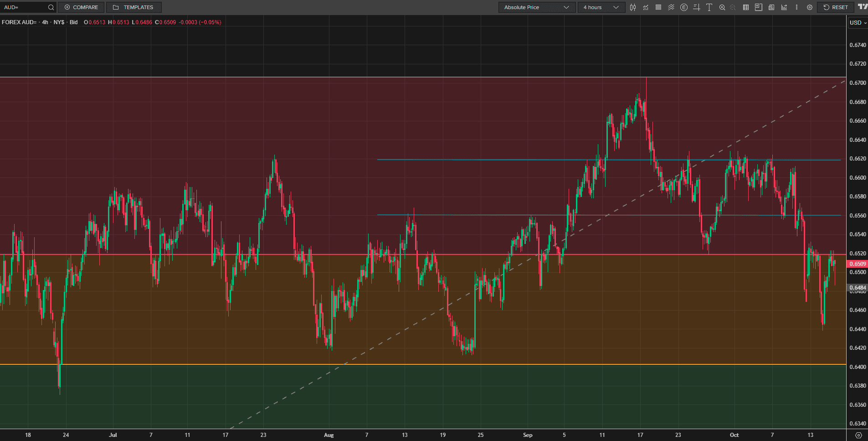Open the TEMPLATES menu
The image size is (868, 441).
pos(134,7)
